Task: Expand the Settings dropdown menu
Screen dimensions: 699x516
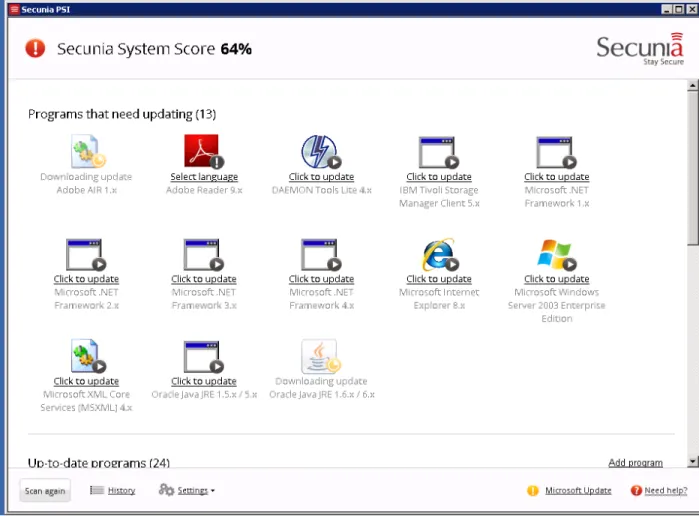Action: [196, 491]
